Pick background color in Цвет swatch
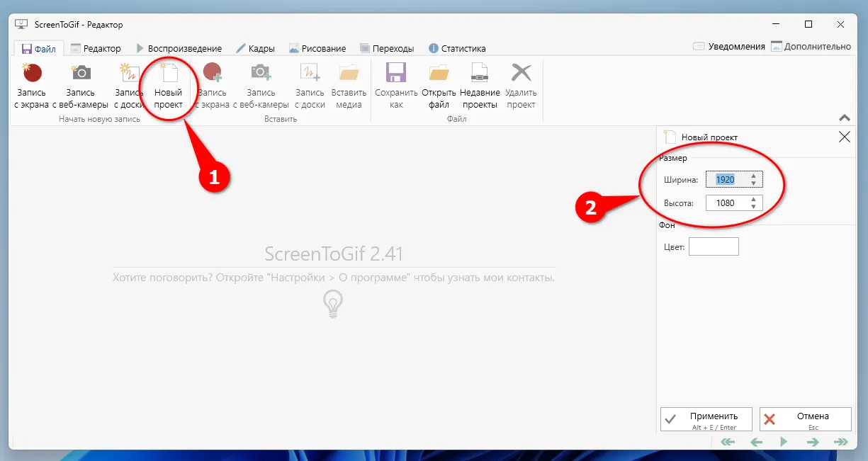The width and height of the screenshot is (868, 461). [x=714, y=246]
